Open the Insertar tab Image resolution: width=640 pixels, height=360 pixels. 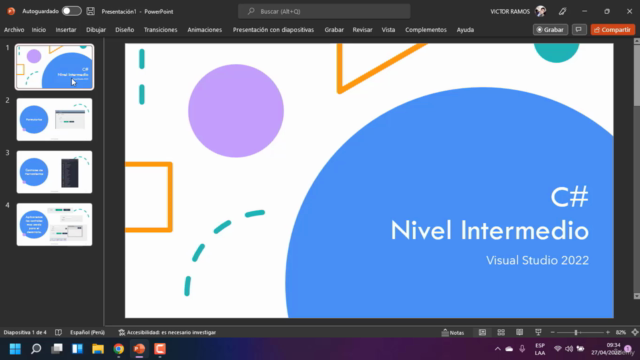[66, 30]
